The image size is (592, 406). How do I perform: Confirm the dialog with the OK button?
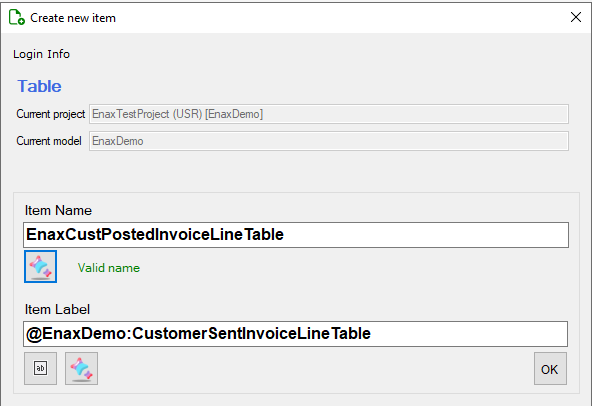[550, 369]
